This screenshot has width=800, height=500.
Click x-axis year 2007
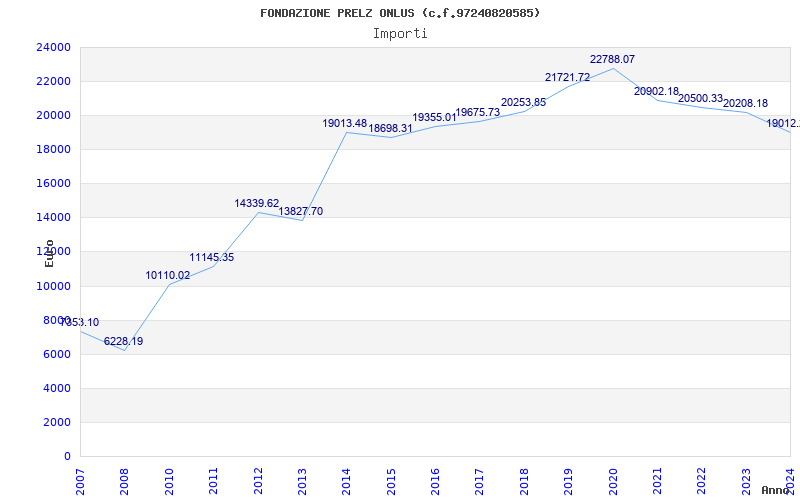coord(80,481)
